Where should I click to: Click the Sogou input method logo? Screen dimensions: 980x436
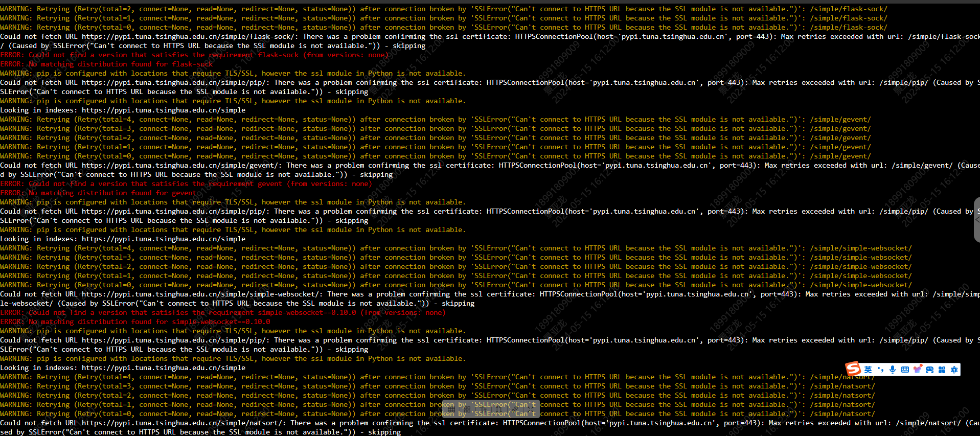point(853,369)
